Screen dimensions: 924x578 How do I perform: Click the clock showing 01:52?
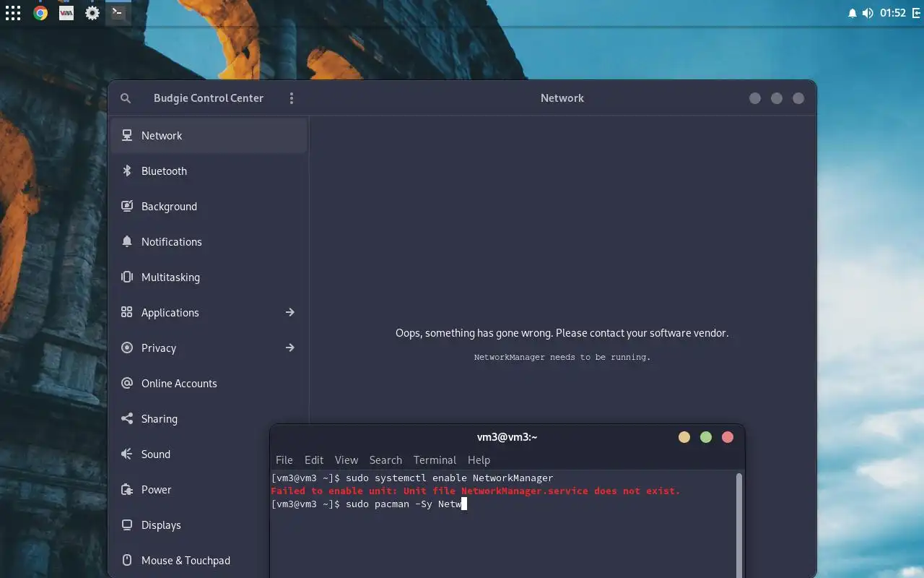[893, 13]
